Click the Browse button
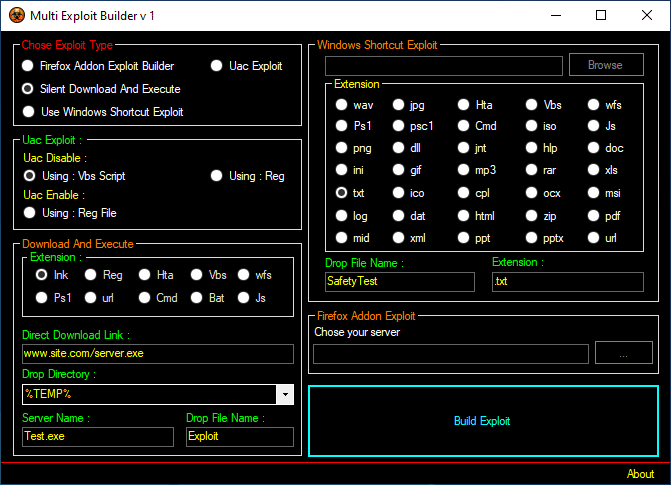The image size is (671, 485). coord(605,65)
